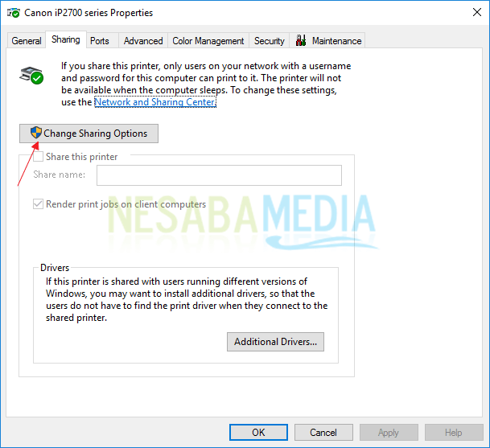
Task: Open Network and Sharing Center link
Action: [155, 102]
